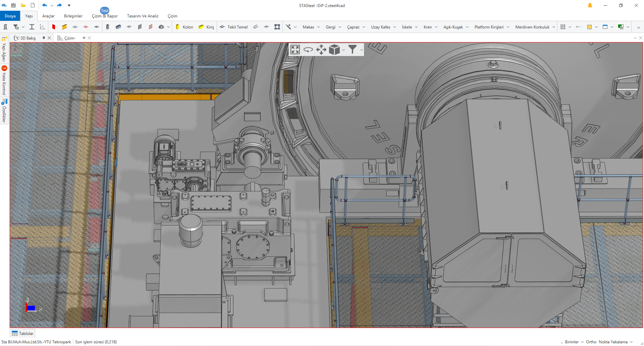The image size is (644, 346).
Task: Expand the Makas dropdown
Action: [311, 27]
